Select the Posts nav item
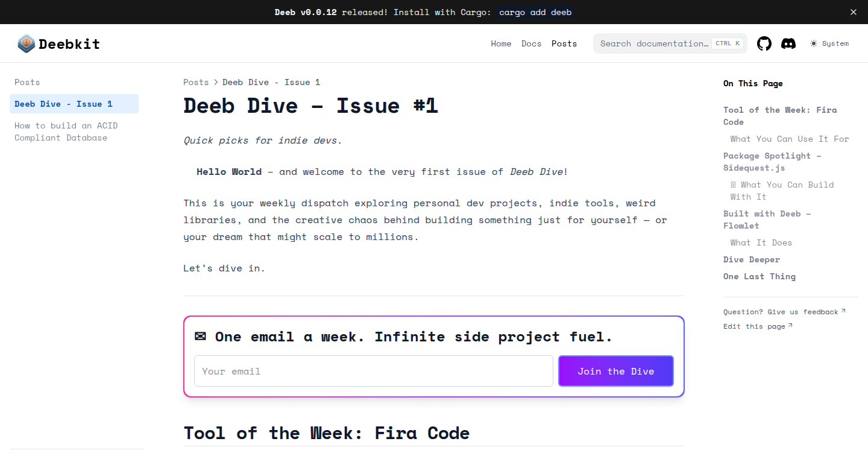This screenshot has width=868, height=459. point(564,43)
